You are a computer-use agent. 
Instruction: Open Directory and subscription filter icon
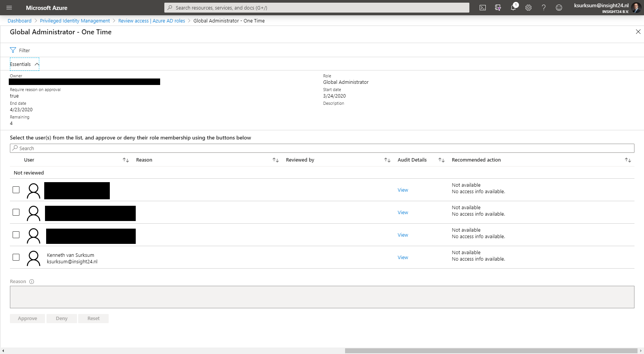[x=498, y=8]
